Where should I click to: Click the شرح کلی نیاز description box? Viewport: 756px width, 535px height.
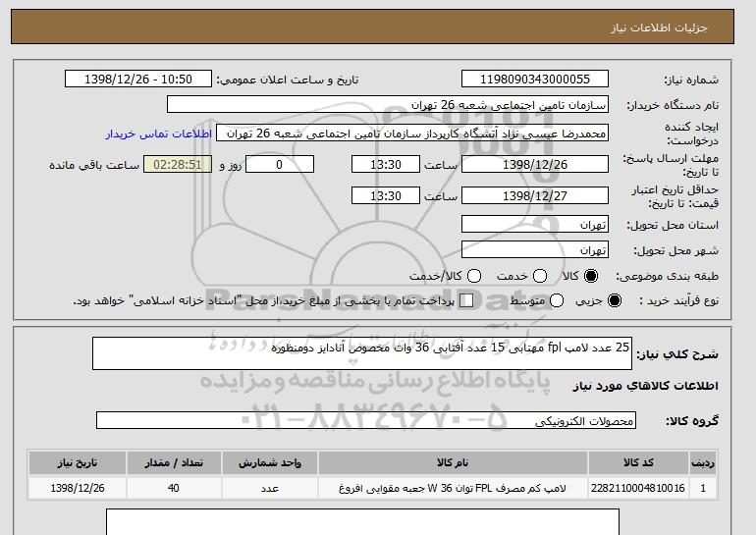tap(362, 353)
